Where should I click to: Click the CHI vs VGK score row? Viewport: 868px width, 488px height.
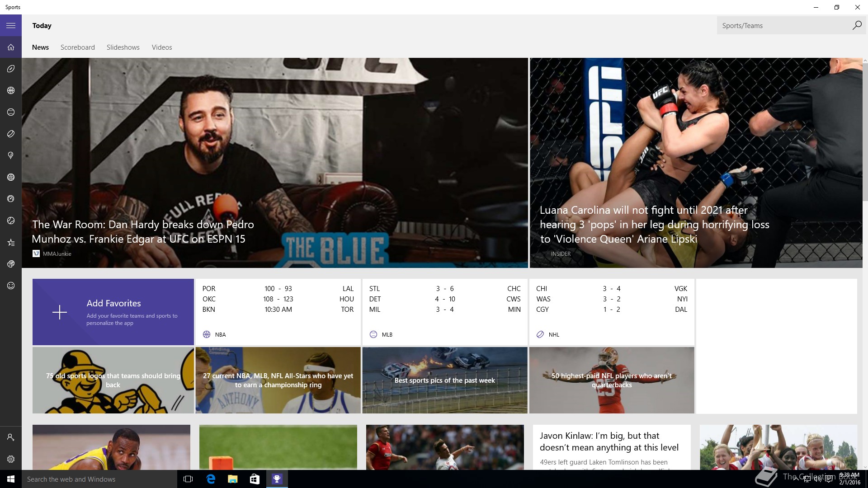pyautogui.click(x=612, y=288)
